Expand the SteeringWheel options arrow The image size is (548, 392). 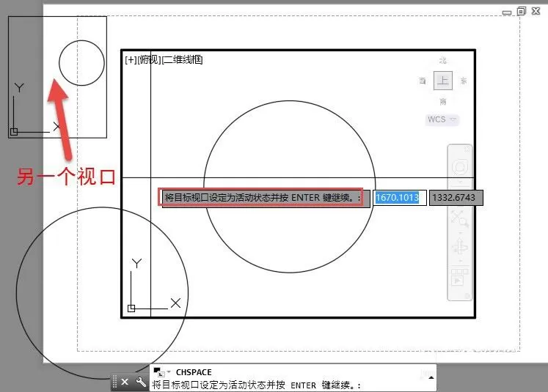pos(460,182)
